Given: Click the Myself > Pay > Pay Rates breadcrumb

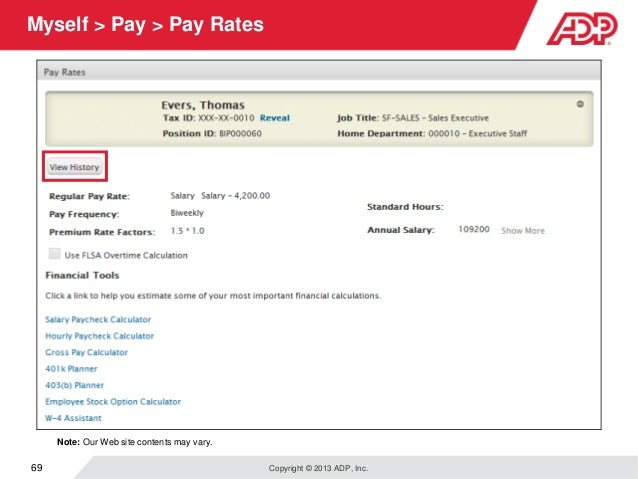Looking at the screenshot, I should pos(145,24).
